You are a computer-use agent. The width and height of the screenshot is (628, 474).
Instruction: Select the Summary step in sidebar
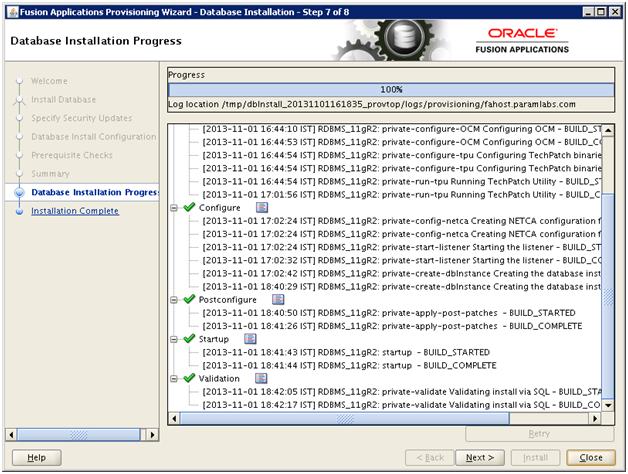[x=50, y=173]
